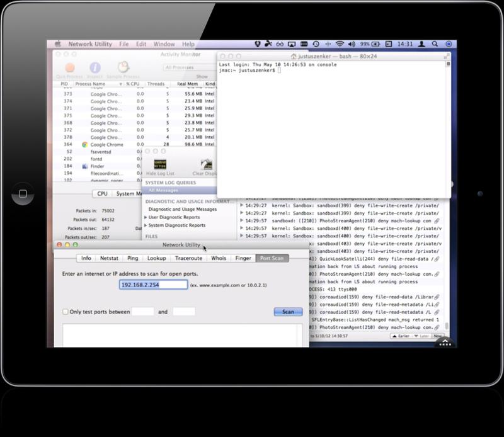Open the volume menu bar icon
This screenshot has width=504, height=437.
[352, 44]
